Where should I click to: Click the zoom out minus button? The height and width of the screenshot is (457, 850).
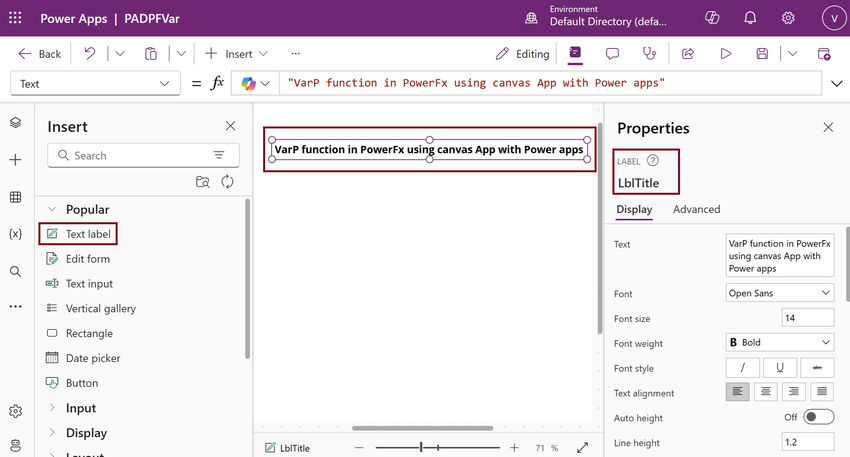coord(359,448)
